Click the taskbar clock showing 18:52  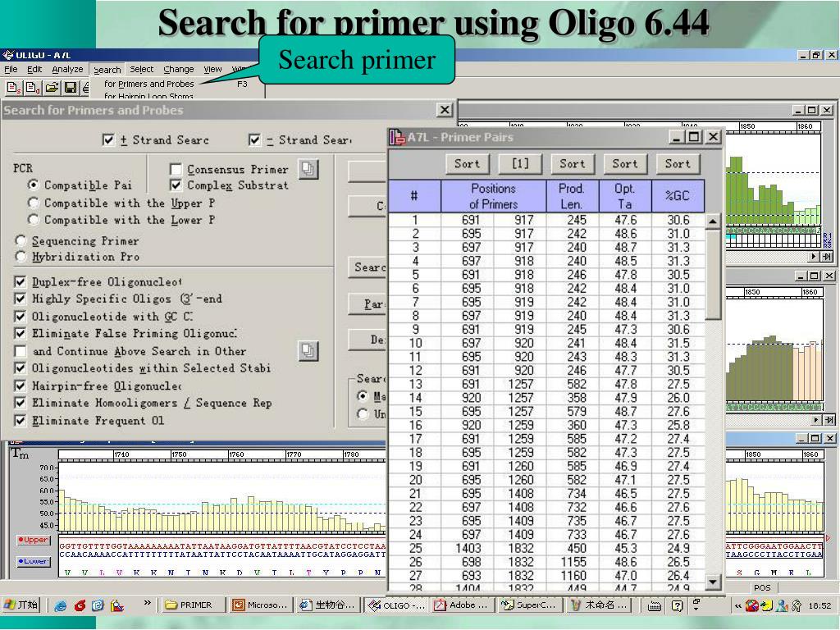(819, 606)
